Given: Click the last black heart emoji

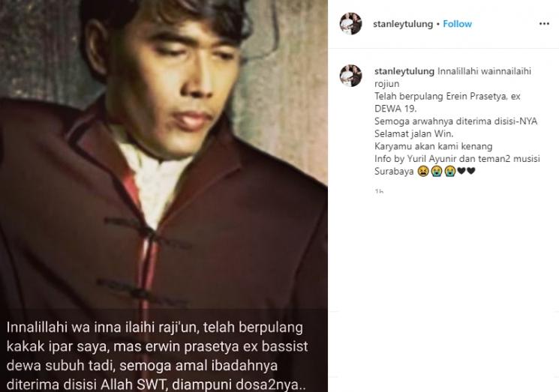Looking at the screenshot, I should tap(471, 172).
